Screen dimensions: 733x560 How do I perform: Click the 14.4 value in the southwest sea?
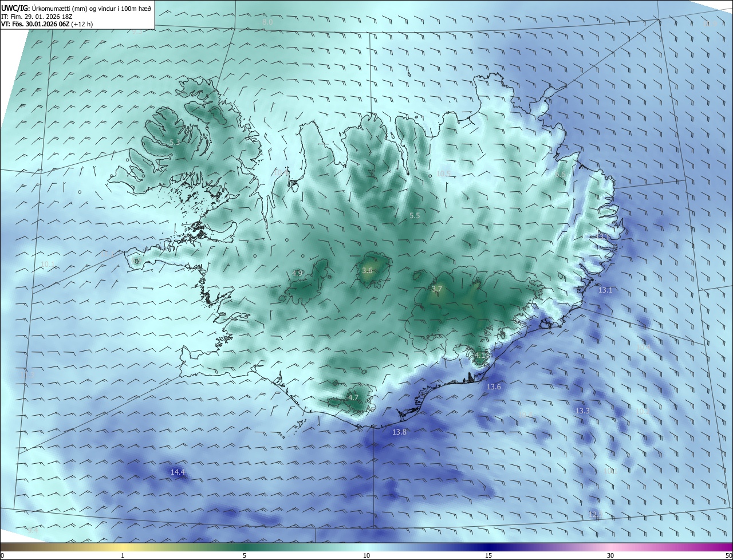point(178,472)
